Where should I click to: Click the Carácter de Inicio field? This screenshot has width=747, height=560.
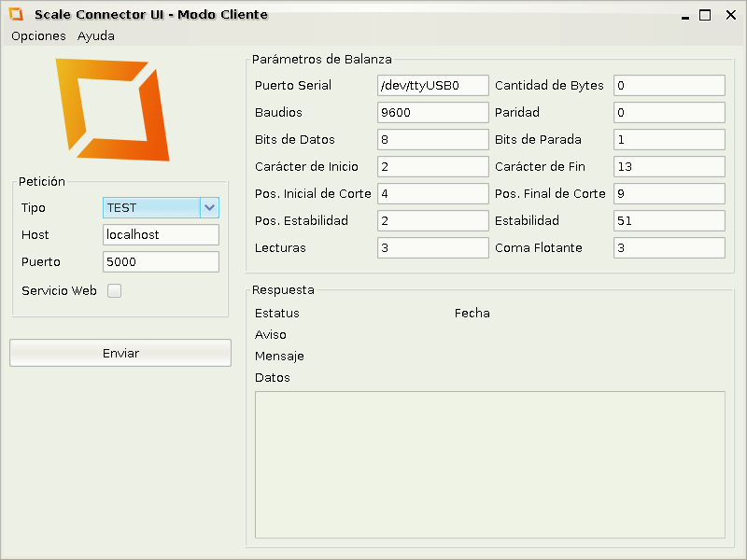click(432, 166)
